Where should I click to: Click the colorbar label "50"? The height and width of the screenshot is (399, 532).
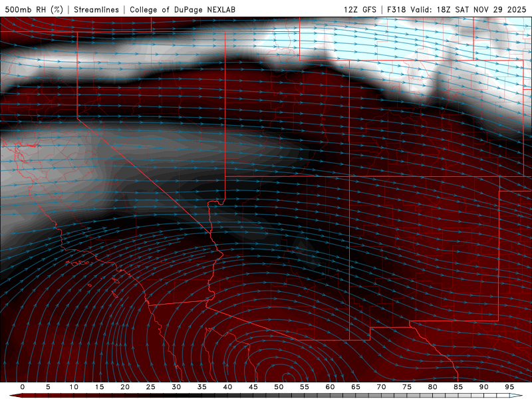coord(279,387)
